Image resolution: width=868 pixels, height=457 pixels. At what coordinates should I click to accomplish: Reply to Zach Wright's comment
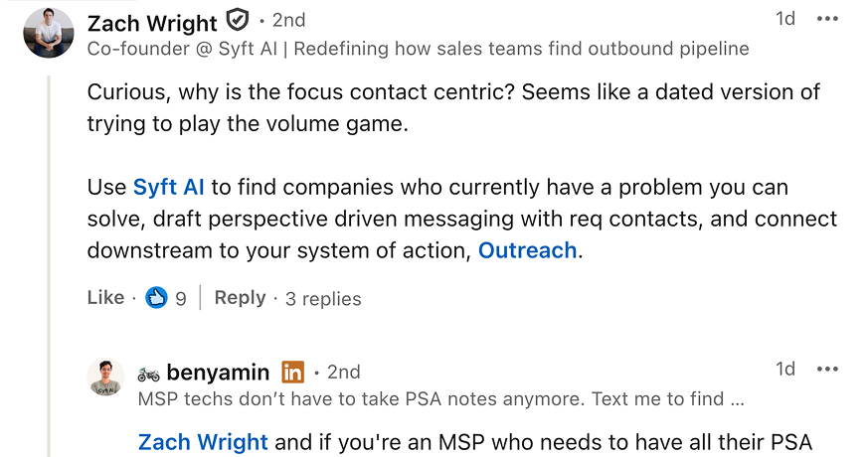(x=240, y=298)
